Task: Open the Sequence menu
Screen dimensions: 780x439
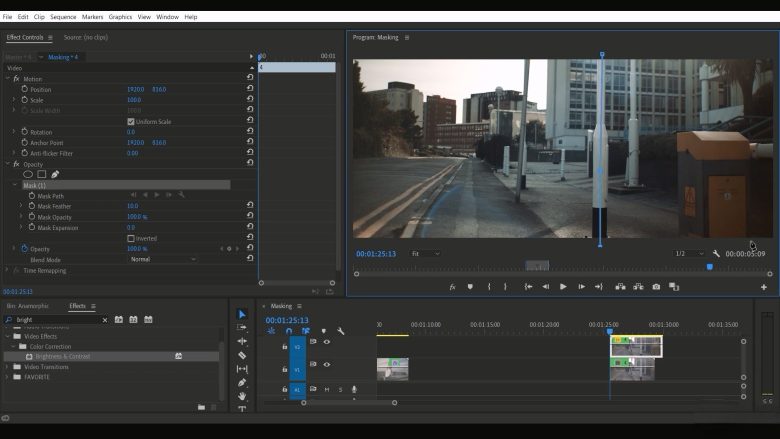Action: coord(63,17)
